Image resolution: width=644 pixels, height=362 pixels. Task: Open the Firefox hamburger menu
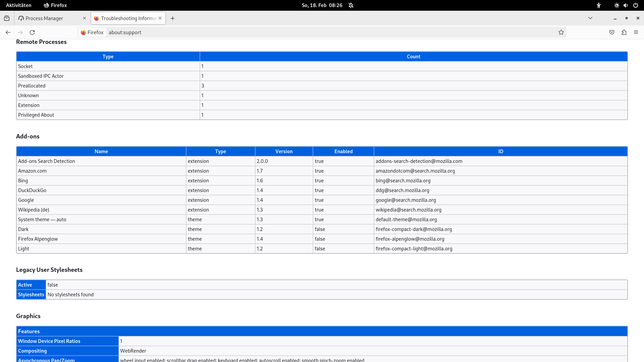pos(636,32)
